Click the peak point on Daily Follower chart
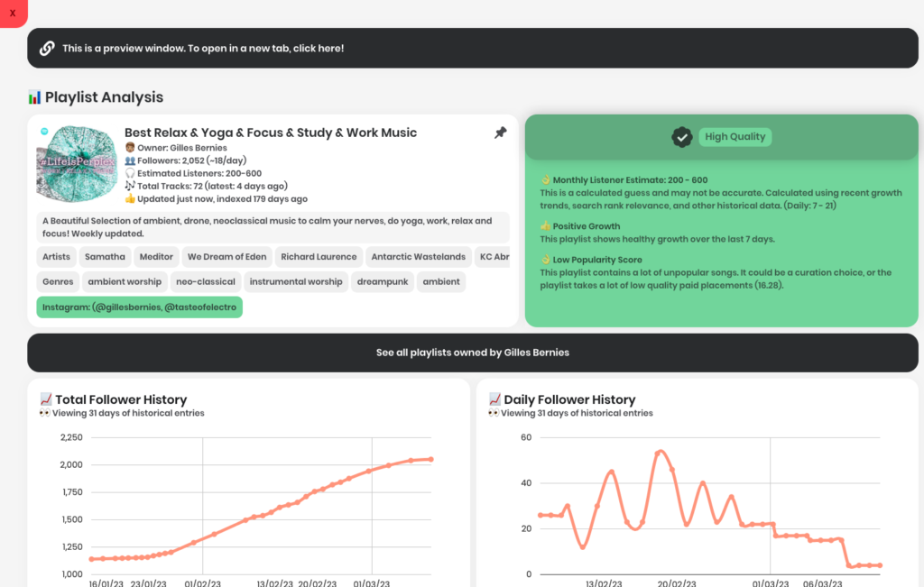Screen dimensions: 924x587 tap(658, 453)
